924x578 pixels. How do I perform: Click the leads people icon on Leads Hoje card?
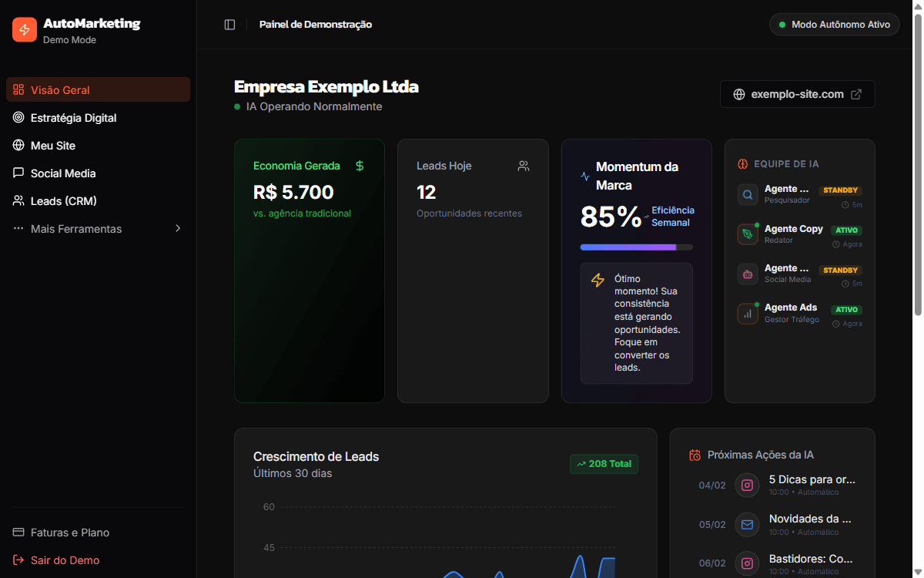524,166
